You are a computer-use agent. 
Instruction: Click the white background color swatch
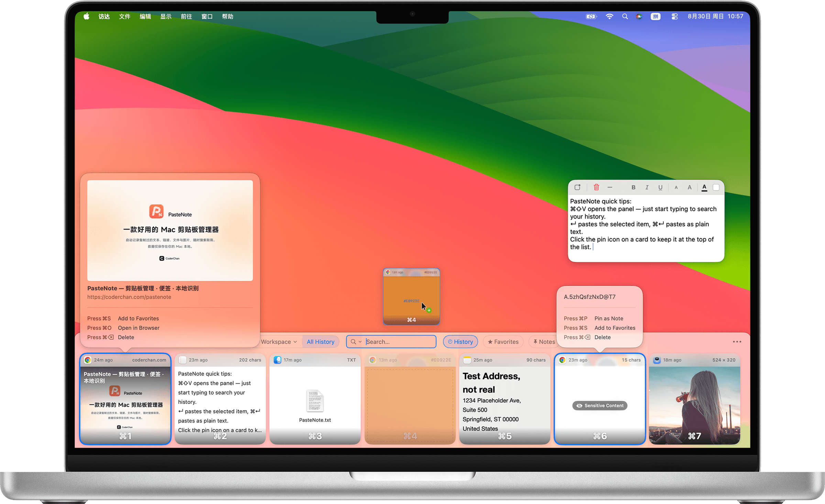(716, 187)
